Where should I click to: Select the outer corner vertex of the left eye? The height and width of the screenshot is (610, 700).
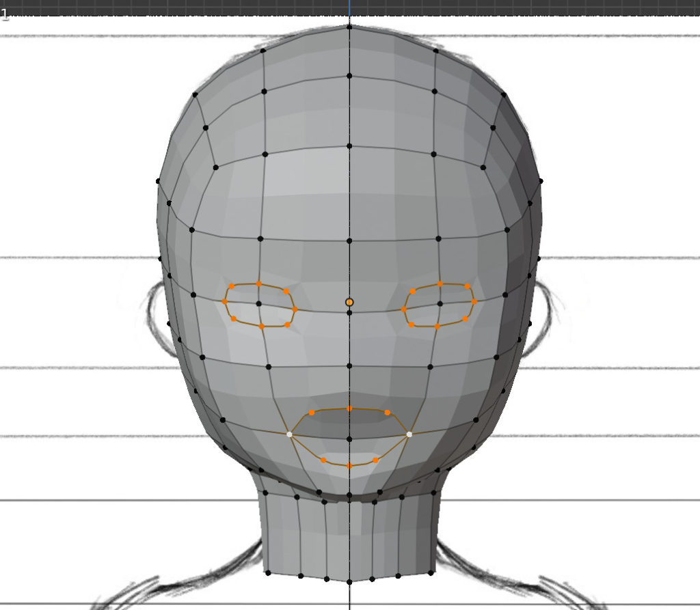pyautogui.click(x=224, y=301)
